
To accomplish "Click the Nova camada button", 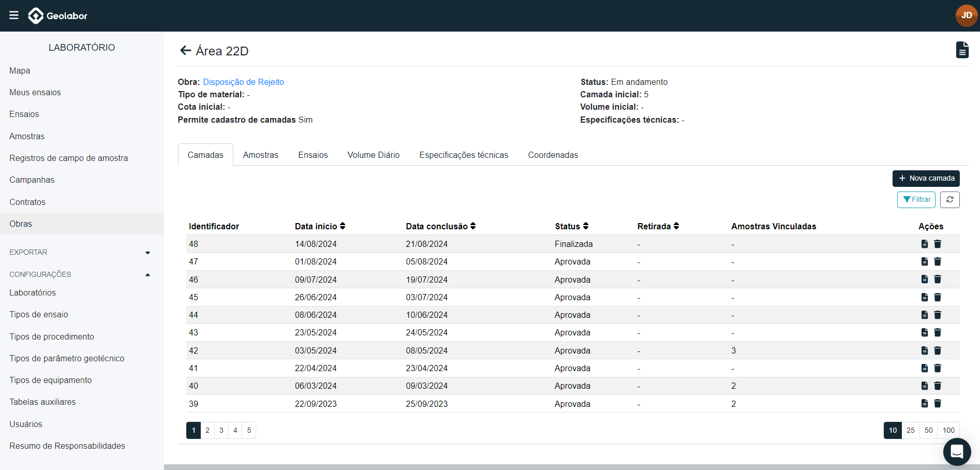I will [x=926, y=179].
